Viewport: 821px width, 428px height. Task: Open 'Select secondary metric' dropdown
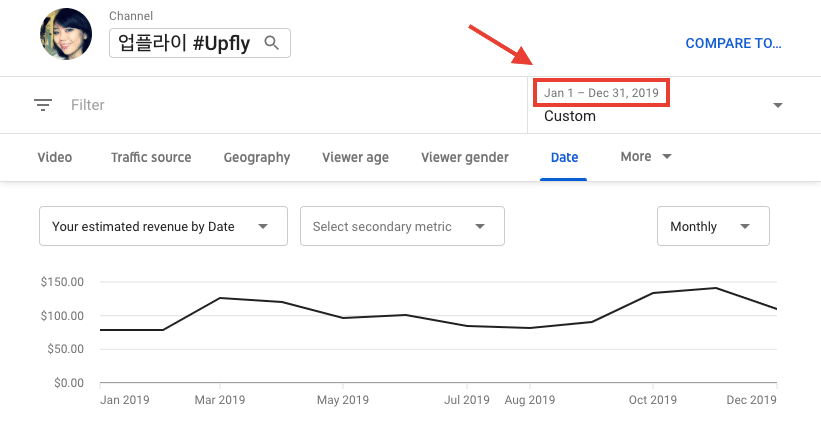[402, 226]
